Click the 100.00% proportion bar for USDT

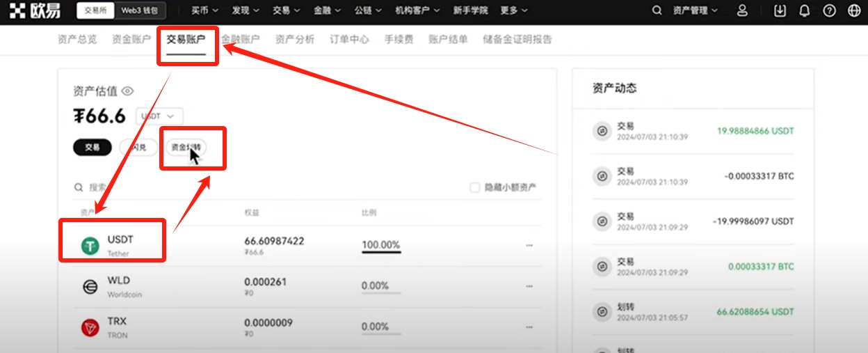tap(381, 246)
